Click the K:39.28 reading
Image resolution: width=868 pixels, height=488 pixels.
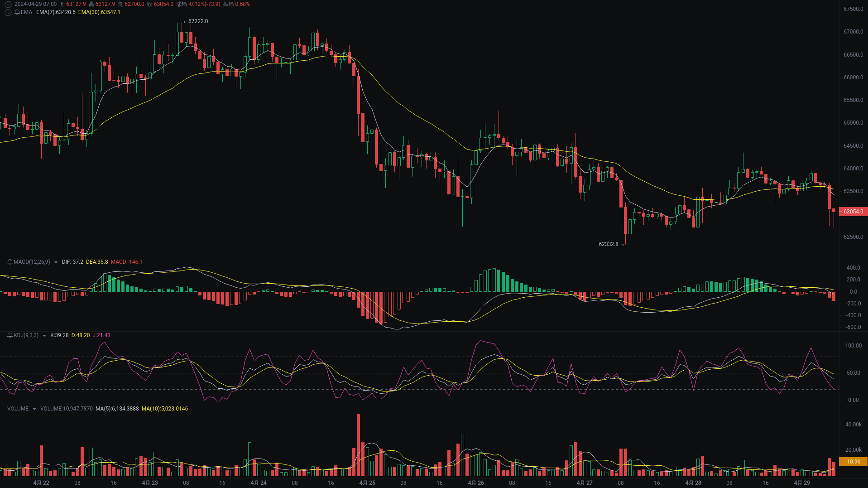tap(59, 335)
